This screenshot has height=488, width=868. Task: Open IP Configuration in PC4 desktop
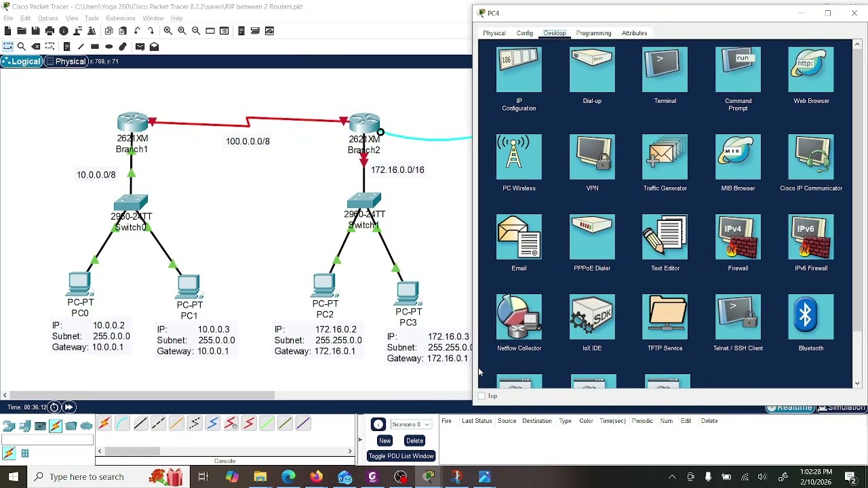coord(519,69)
